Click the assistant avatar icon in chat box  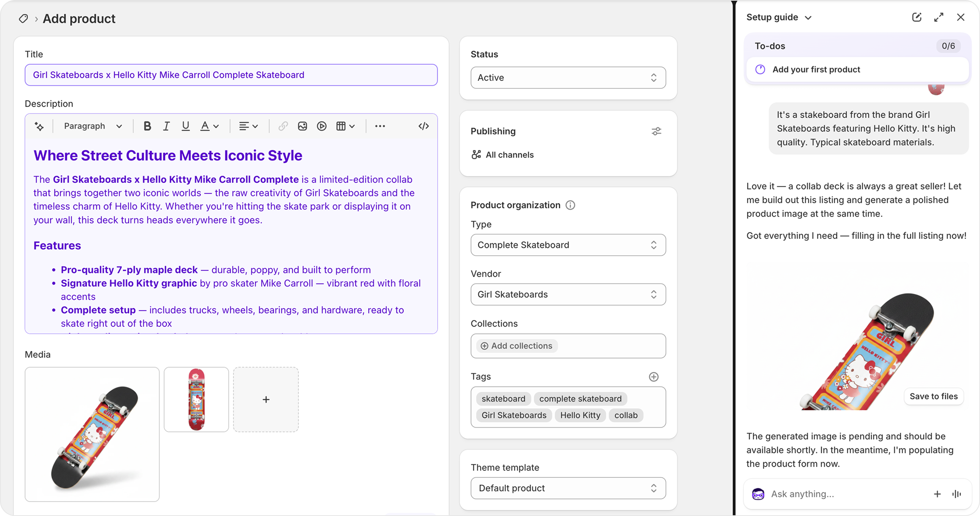point(758,494)
